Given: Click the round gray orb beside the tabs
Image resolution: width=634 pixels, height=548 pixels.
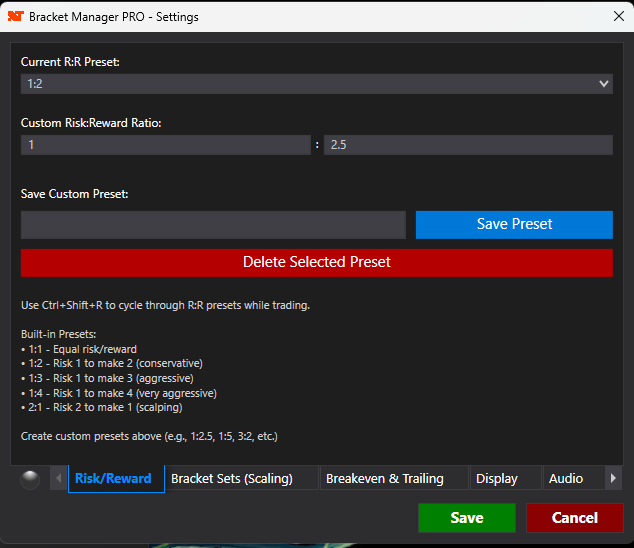Looking at the screenshot, I should coord(30,480).
